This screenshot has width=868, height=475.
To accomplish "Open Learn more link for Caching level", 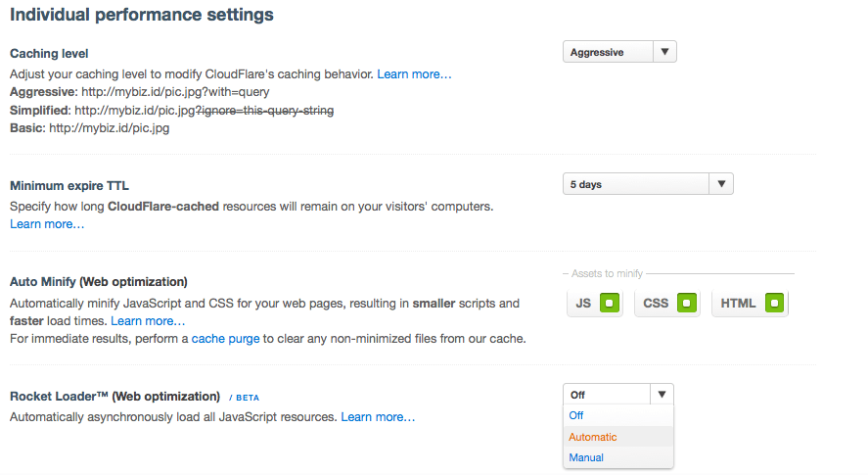I will point(414,74).
